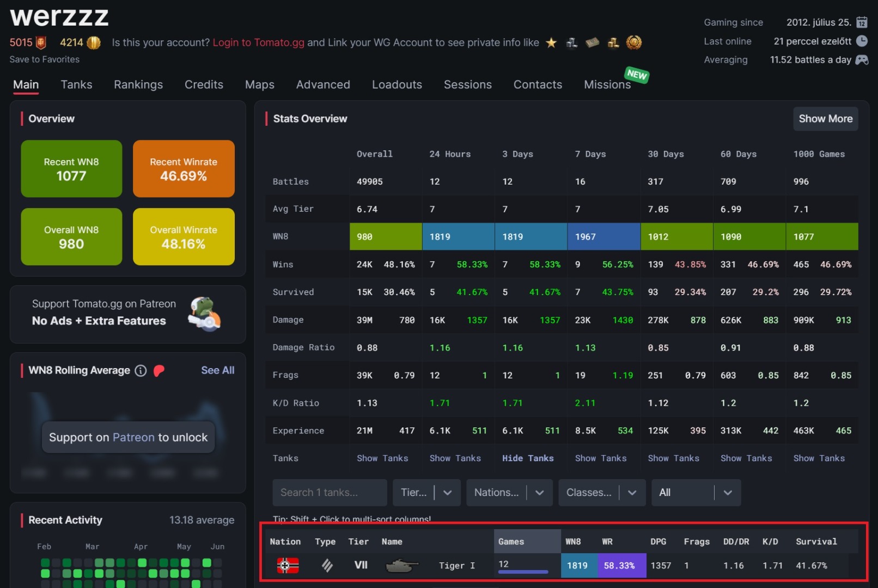Image resolution: width=878 pixels, height=588 pixels.
Task: Open the Credits tab
Action: coord(204,84)
